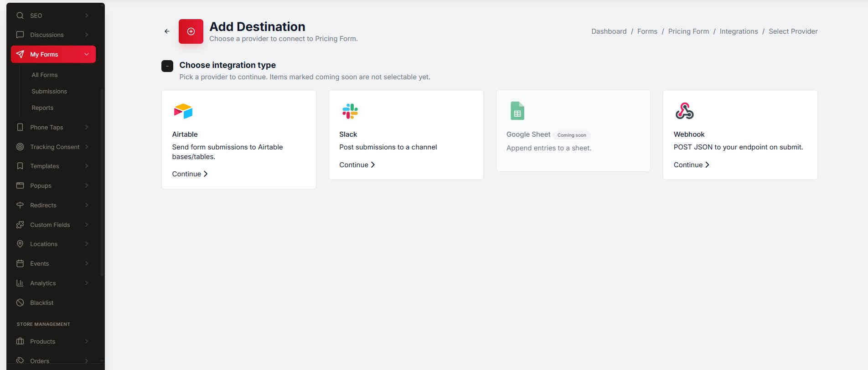Click the Airtable logo icon
Viewport: 868px width, 370px height.
[x=183, y=111]
